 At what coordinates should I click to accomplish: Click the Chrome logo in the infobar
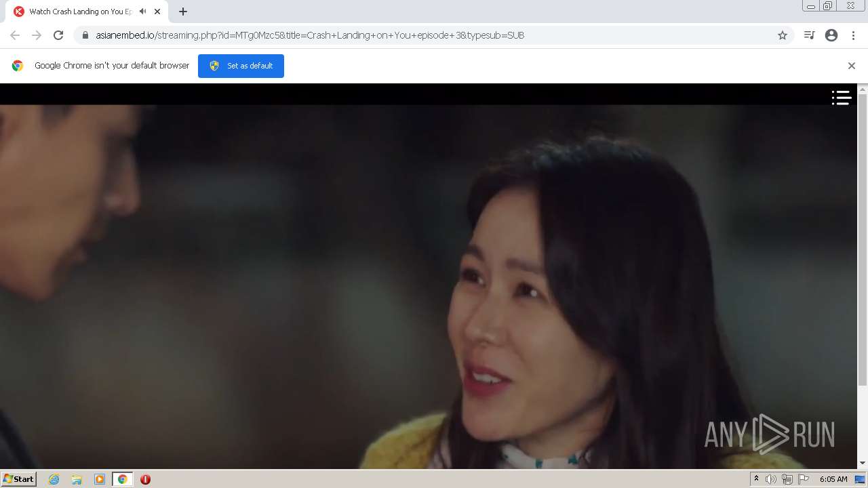tap(18, 66)
